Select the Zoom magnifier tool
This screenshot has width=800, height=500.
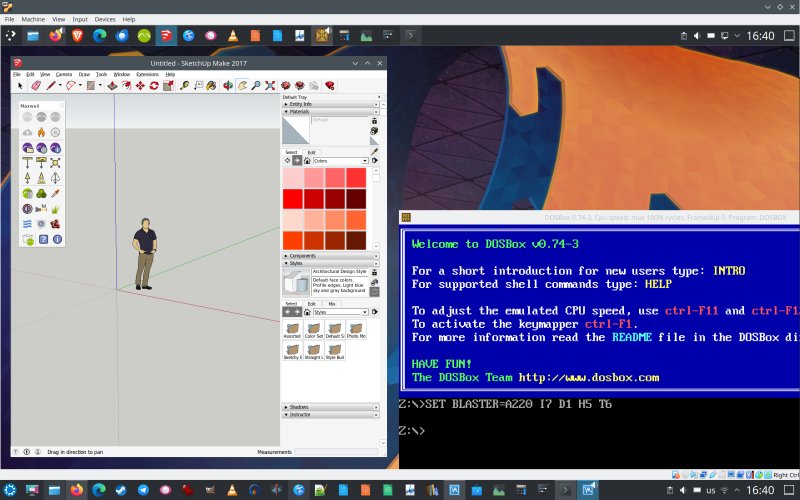coord(256,86)
